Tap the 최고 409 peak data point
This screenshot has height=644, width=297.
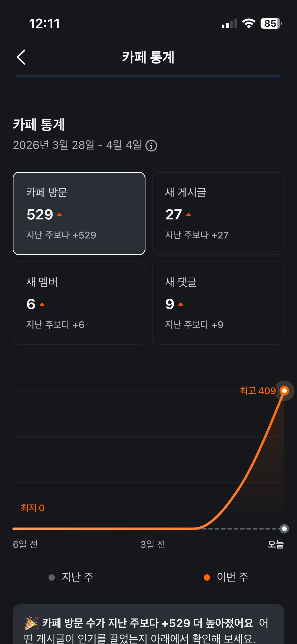[284, 391]
